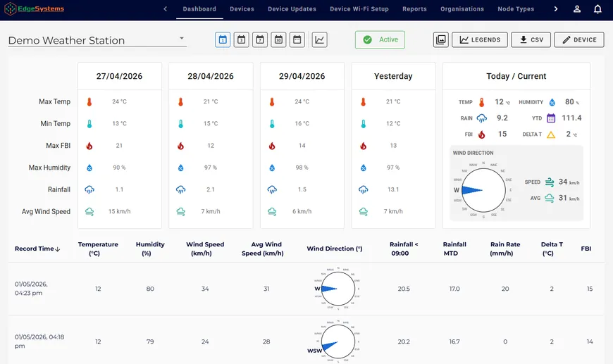This screenshot has height=364, width=613.
Task: Click the Wind Direction (°) column header
Action: 335,249
